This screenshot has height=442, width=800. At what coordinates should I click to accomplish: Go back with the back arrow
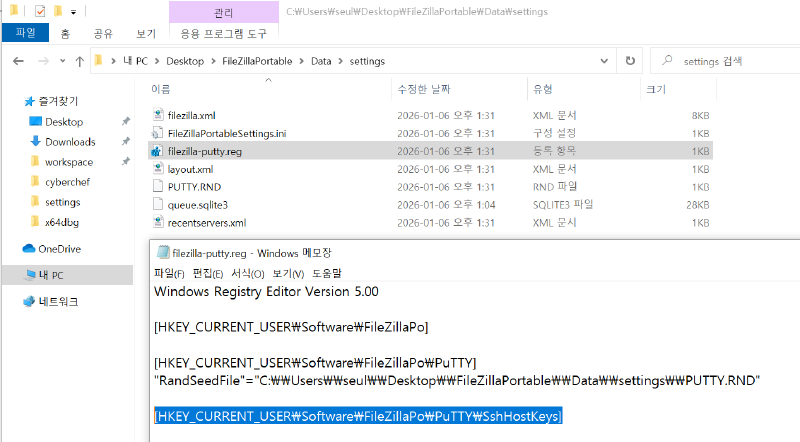pos(18,61)
